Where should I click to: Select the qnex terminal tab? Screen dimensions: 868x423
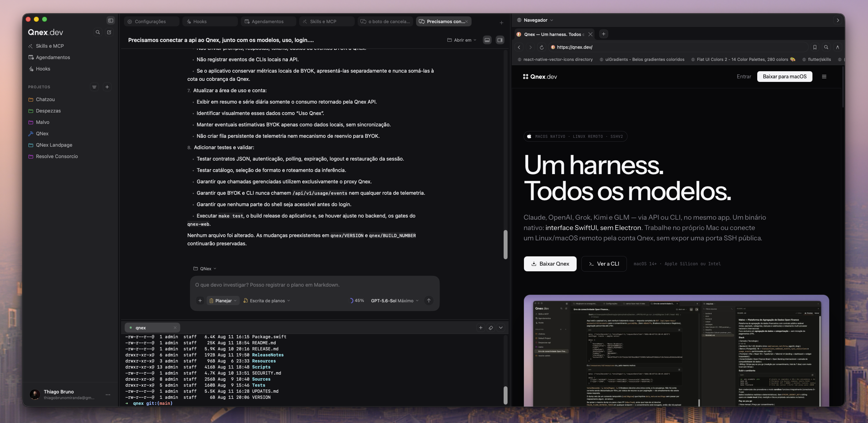[x=152, y=328]
